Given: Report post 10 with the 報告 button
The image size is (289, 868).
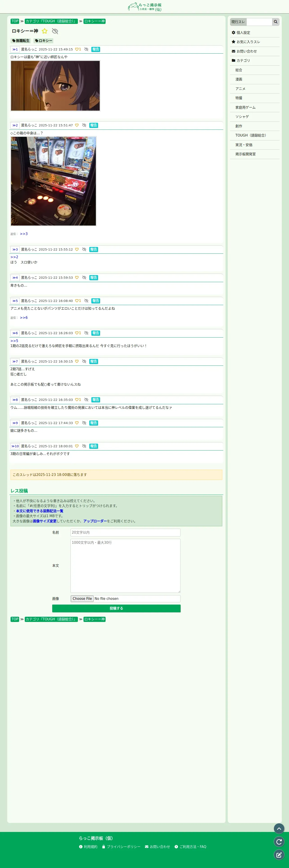Looking at the screenshot, I should [94, 446].
